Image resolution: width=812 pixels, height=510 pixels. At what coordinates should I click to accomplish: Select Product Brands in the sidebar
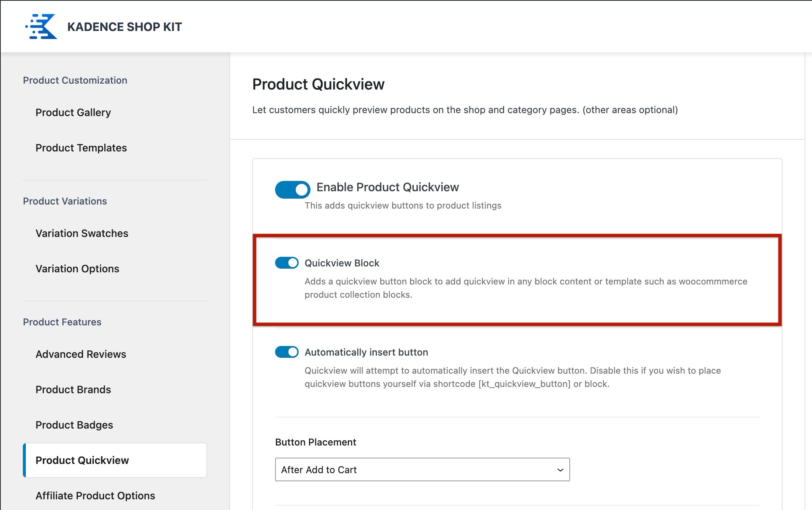click(x=73, y=389)
